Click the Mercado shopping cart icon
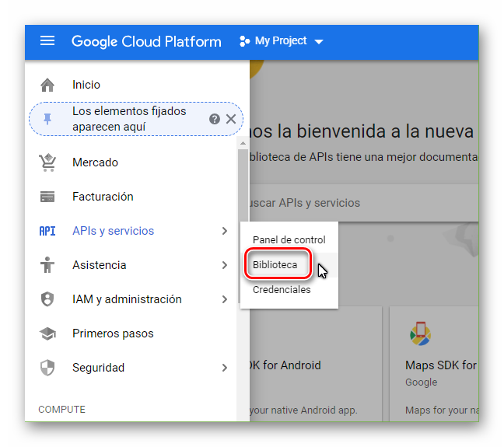The image size is (504, 447). tap(47, 162)
